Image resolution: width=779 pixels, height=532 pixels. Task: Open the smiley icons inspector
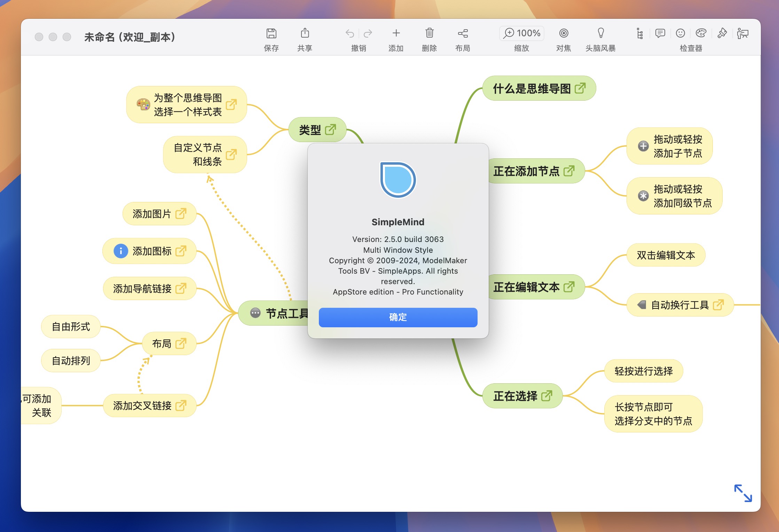[x=680, y=33]
